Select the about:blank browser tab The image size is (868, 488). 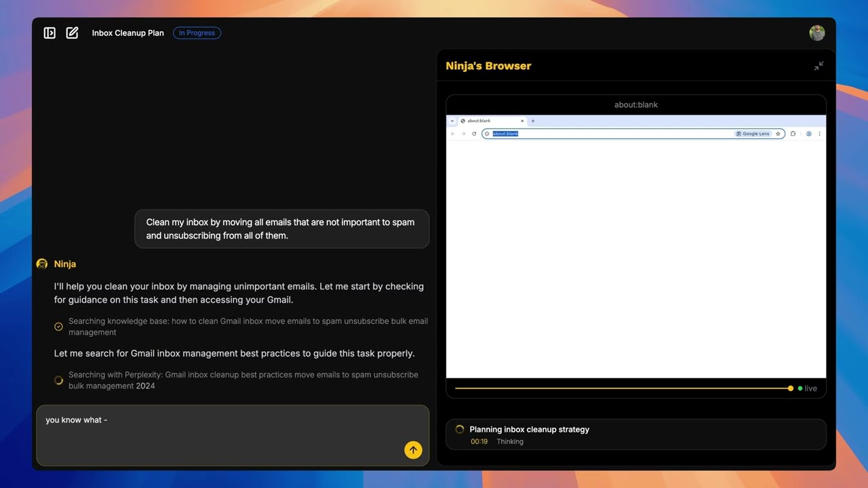coord(492,121)
